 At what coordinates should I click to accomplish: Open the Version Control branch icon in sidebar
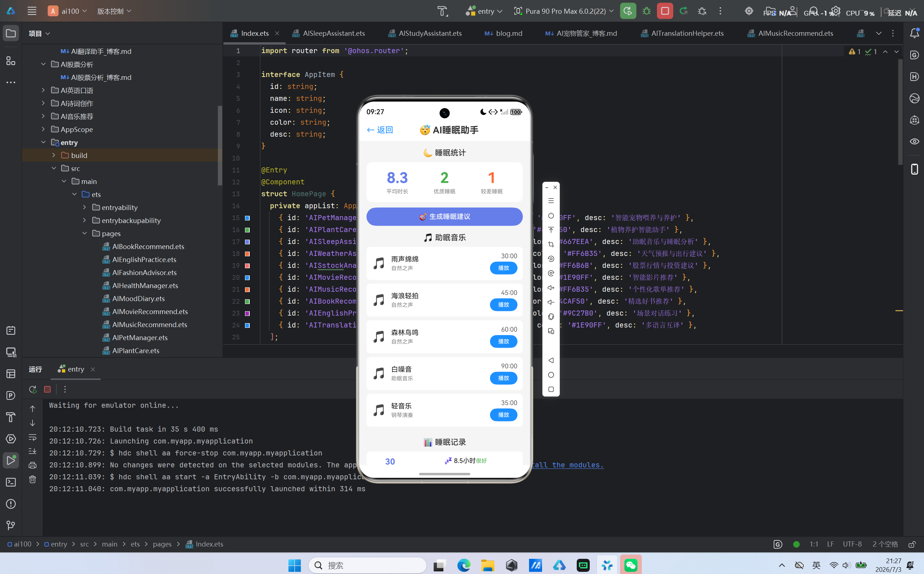[x=10, y=526]
